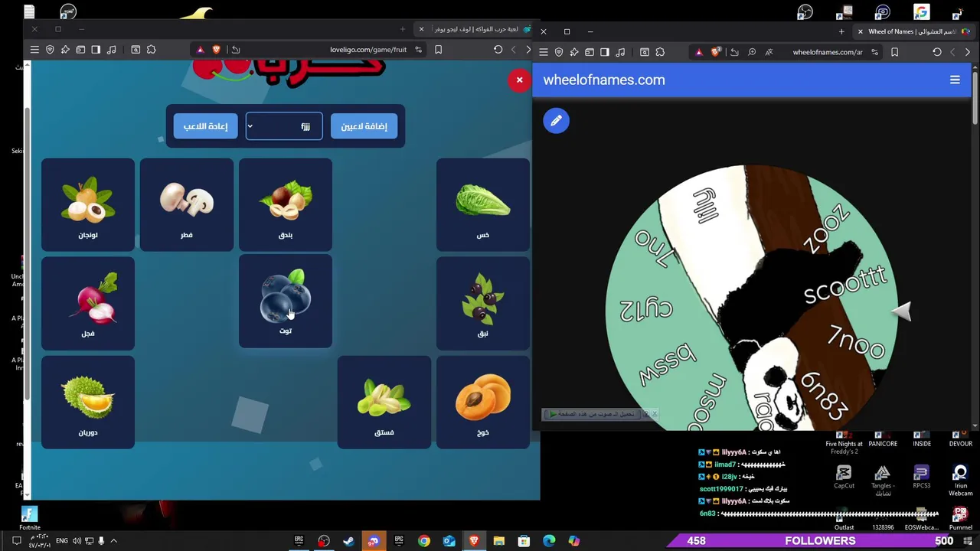Open CapCut desktop shortcut
Screen dimensions: 980x551
(x=844, y=477)
